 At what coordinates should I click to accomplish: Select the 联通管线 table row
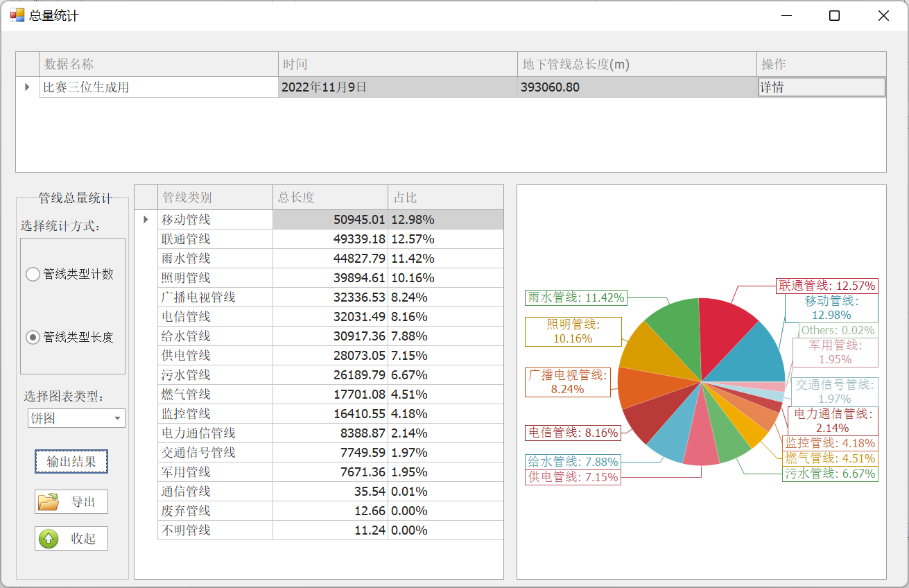215,239
